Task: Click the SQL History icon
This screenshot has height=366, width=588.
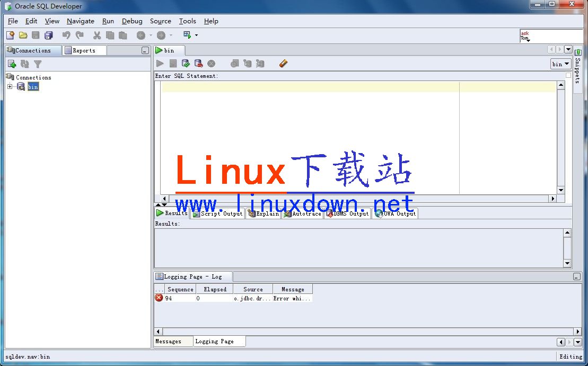Action: pyautogui.click(x=235, y=64)
